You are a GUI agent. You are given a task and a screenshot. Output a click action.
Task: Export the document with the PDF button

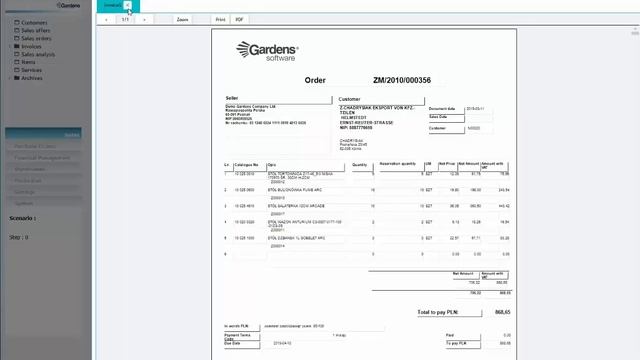(239, 20)
